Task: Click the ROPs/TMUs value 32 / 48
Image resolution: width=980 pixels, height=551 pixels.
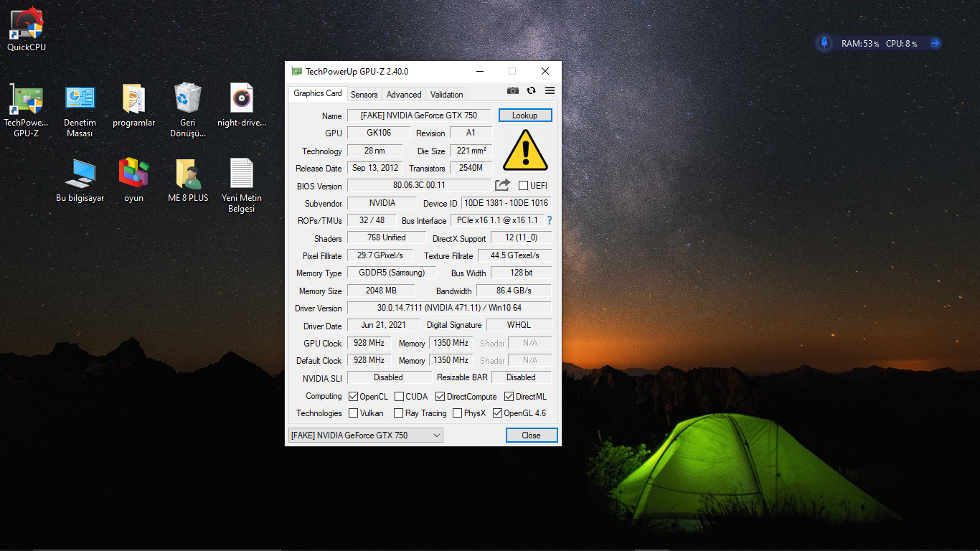Action: 372,220
